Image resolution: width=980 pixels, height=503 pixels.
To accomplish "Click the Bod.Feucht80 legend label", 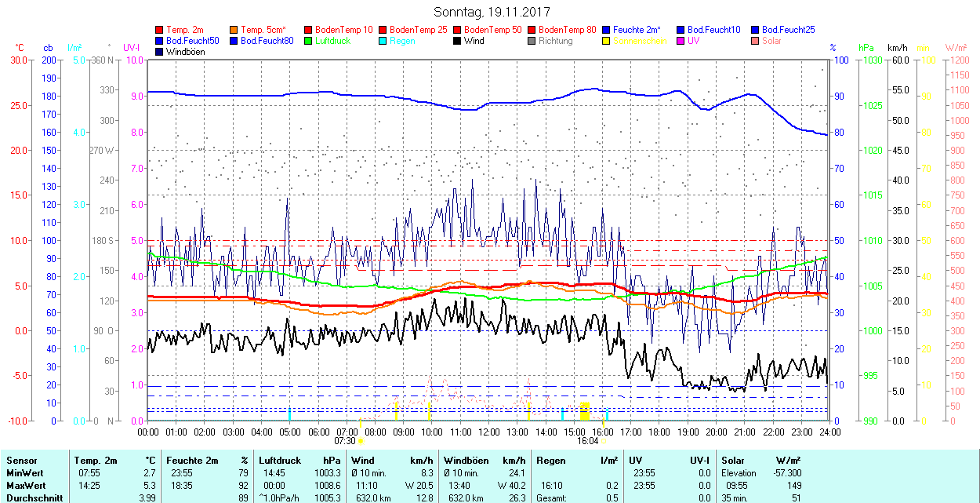I will point(267,41).
